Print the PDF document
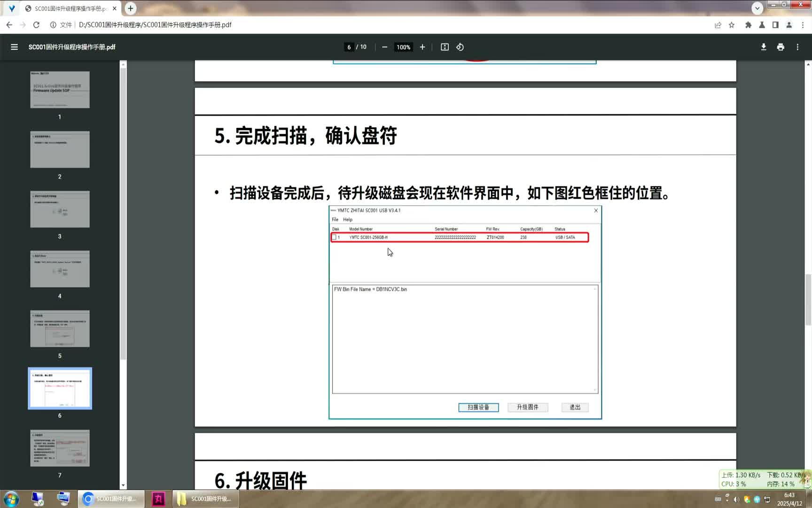The width and height of the screenshot is (812, 508). pos(780,47)
